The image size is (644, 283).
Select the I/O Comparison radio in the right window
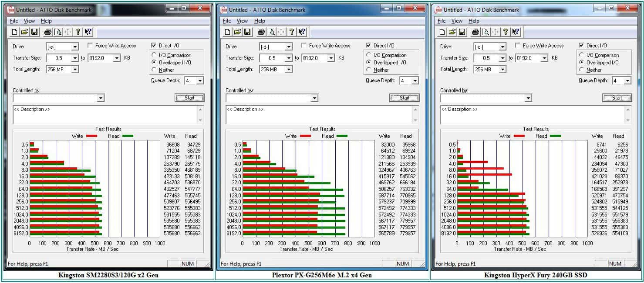click(582, 55)
